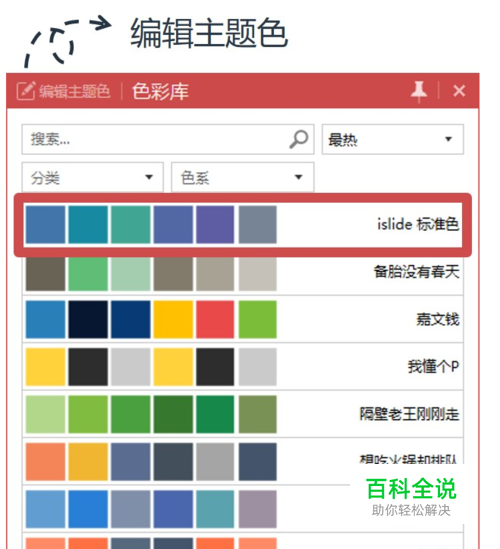Click the search magnifier icon
Screen dimensions: 500x549
tap(299, 139)
